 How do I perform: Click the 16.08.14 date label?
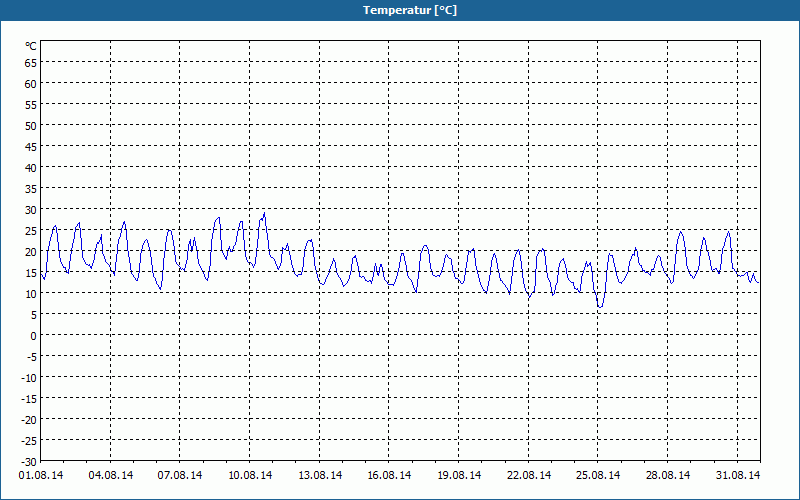[389, 475]
